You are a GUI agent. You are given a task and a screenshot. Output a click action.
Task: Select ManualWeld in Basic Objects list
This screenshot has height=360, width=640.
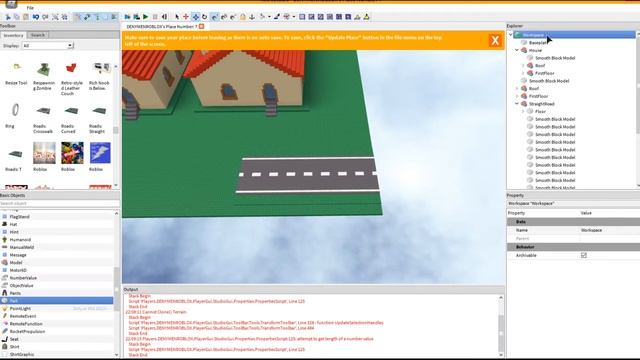57,247
